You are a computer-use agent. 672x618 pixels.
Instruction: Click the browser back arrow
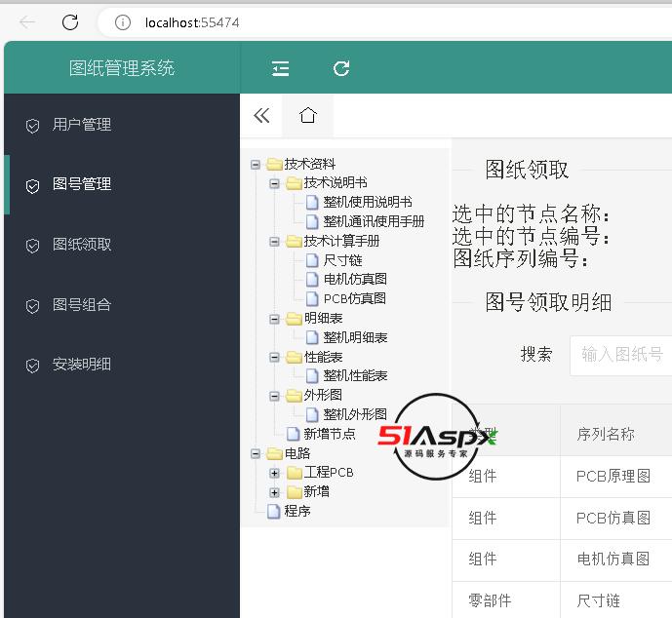pos(27,21)
